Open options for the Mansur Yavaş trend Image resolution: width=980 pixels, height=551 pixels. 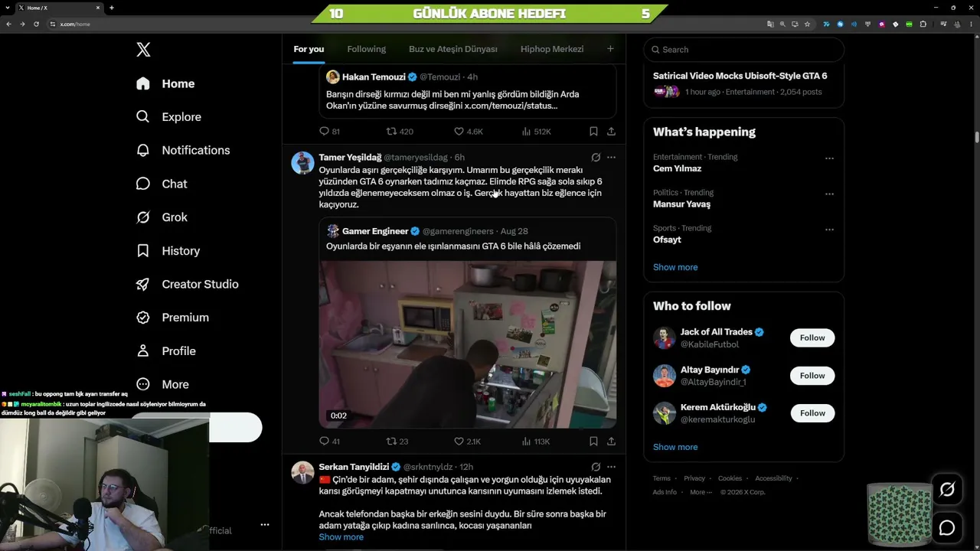coord(829,194)
